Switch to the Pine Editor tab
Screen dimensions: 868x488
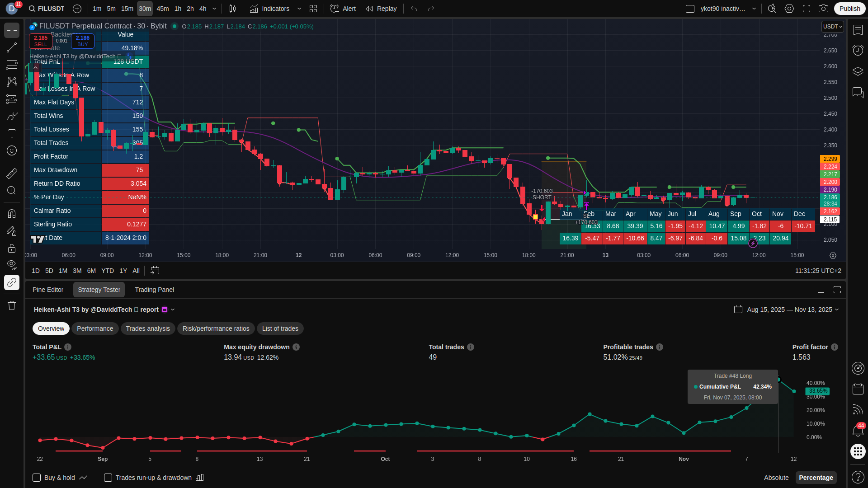48,290
